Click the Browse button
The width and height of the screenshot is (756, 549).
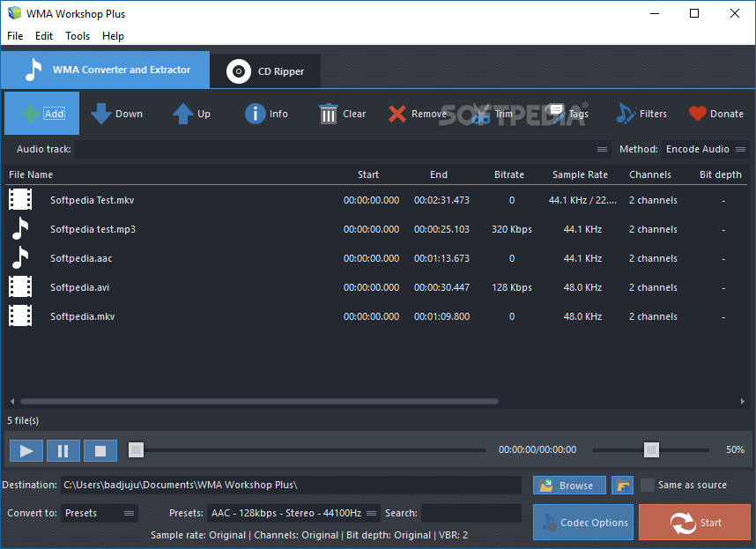click(569, 485)
